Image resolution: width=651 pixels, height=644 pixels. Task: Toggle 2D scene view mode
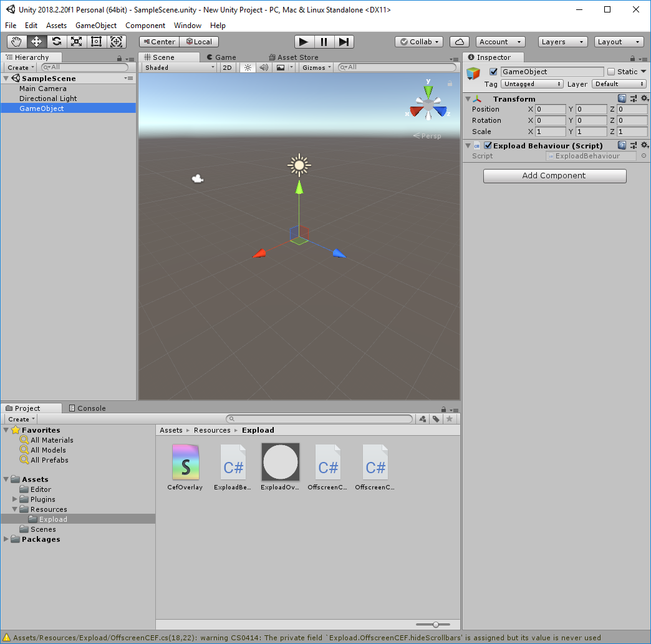227,67
